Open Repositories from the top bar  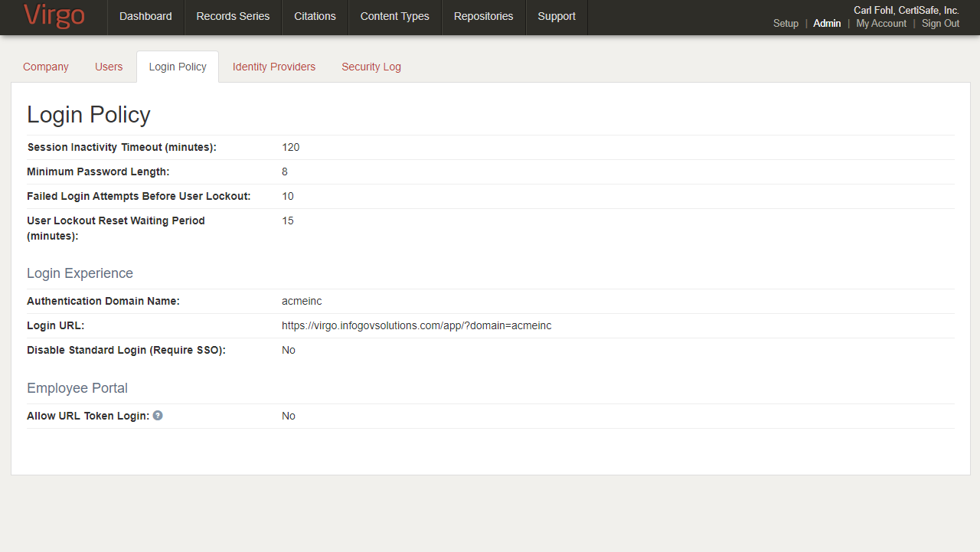[483, 16]
